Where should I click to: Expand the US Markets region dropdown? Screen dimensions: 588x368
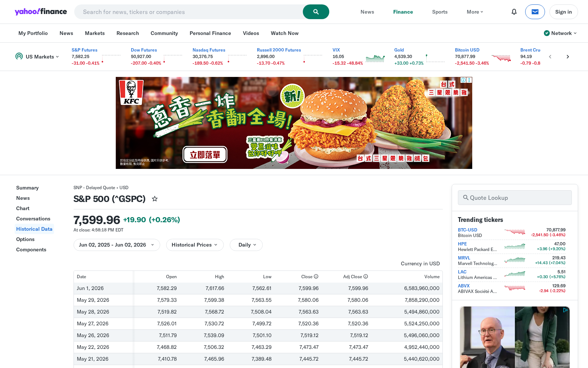(x=42, y=57)
